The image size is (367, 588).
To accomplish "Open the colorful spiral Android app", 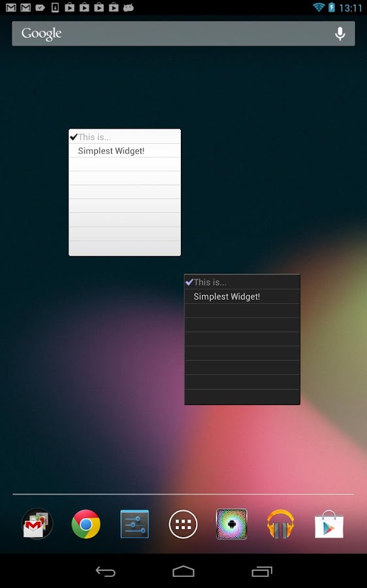I will point(232,524).
